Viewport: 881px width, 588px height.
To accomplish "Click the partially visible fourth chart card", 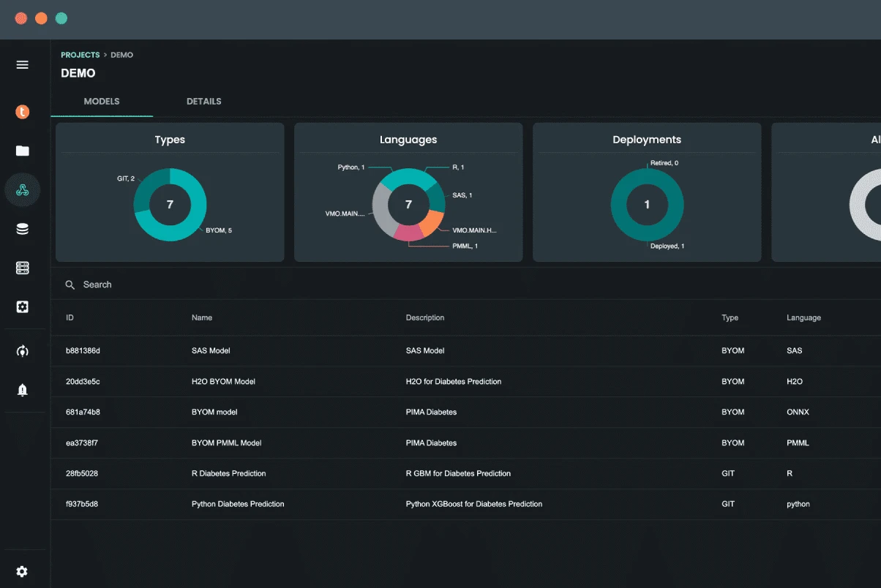I will (826, 192).
